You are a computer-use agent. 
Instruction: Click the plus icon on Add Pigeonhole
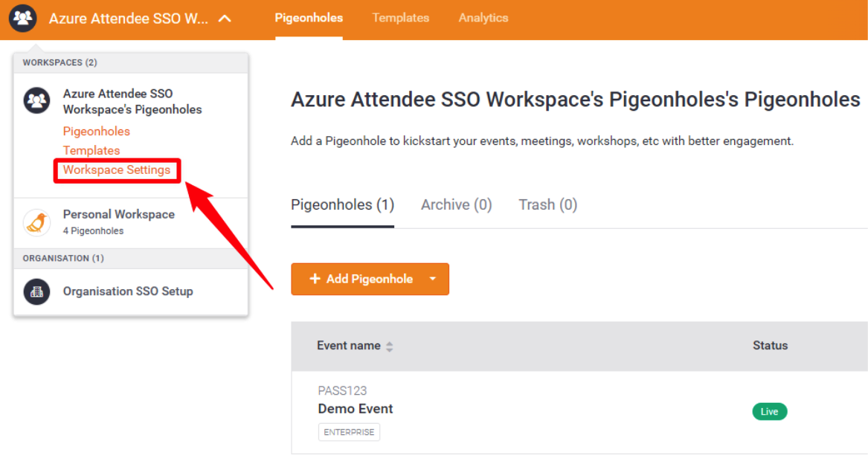point(315,279)
